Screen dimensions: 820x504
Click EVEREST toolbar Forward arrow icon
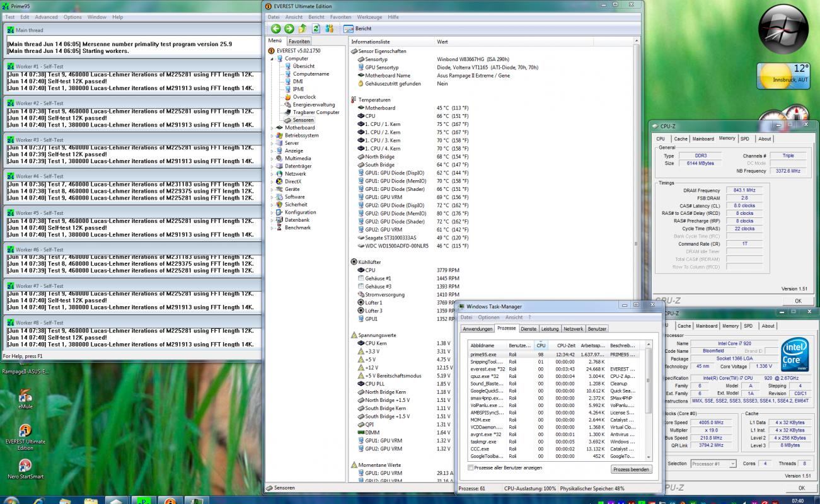point(289,28)
